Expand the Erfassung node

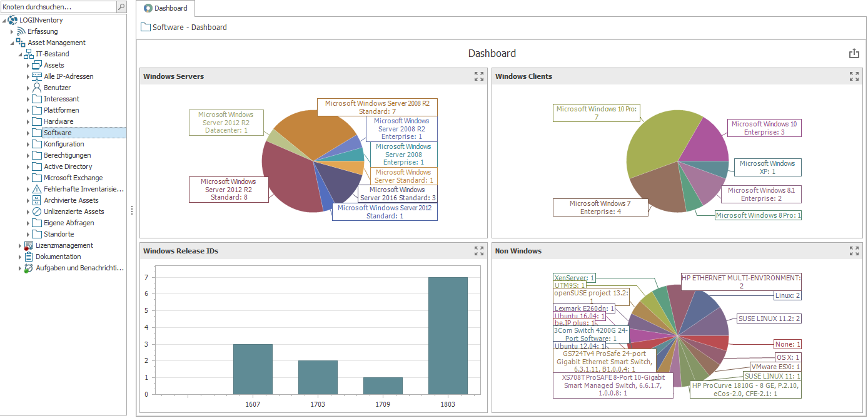(x=12, y=31)
